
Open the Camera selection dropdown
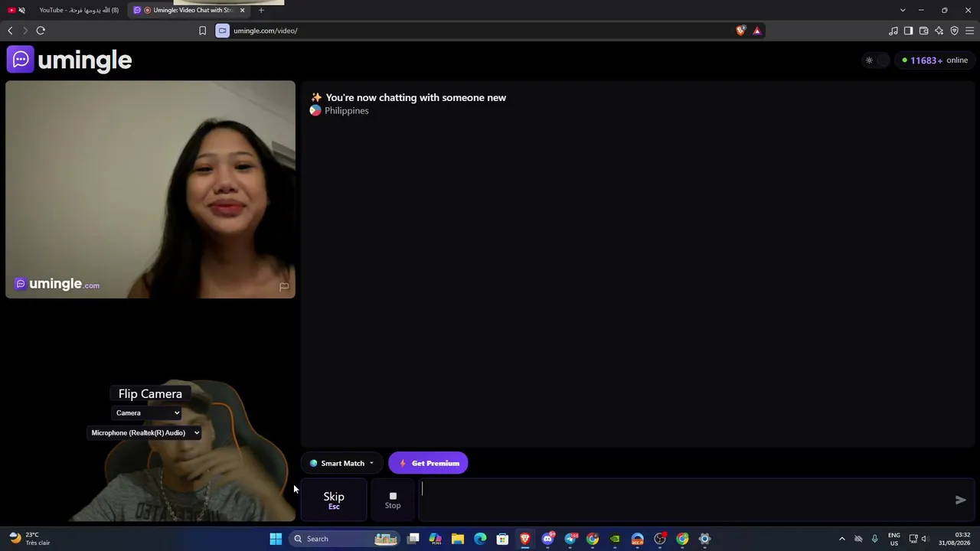[147, 413]
